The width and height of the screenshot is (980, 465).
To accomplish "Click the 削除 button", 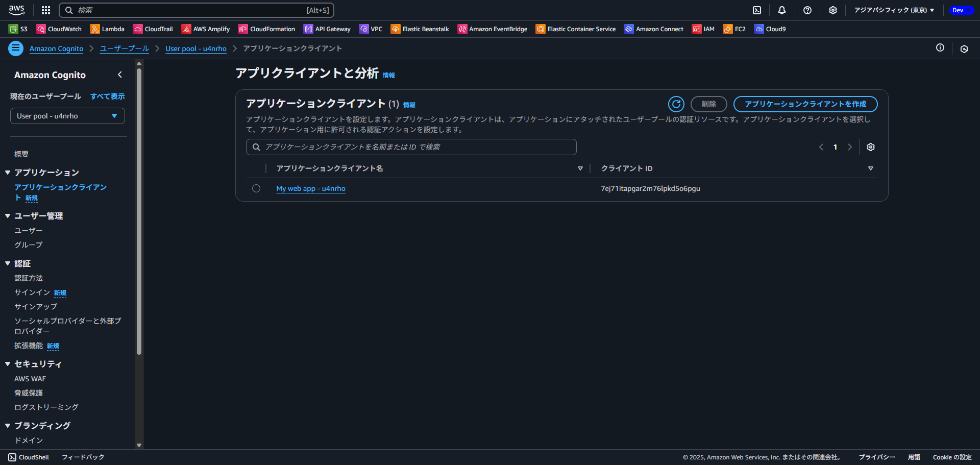I will click(709, 104).
